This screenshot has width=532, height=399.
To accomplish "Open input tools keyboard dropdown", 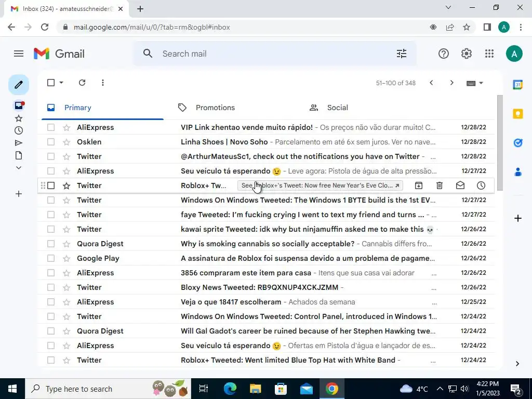I will click(475, 83).
